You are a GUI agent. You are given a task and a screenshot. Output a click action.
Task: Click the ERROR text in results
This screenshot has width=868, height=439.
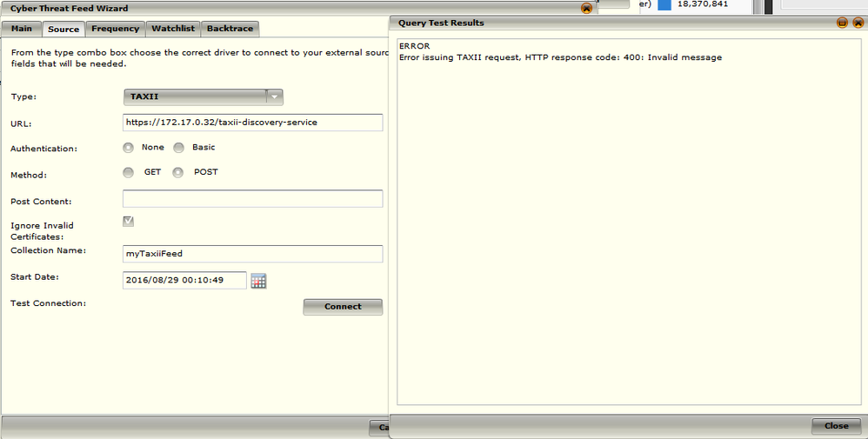414,46
